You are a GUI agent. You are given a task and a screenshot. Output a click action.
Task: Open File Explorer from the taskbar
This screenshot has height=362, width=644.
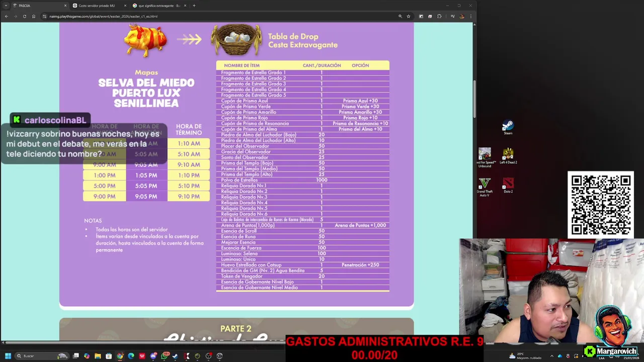[x=98, y=356]
